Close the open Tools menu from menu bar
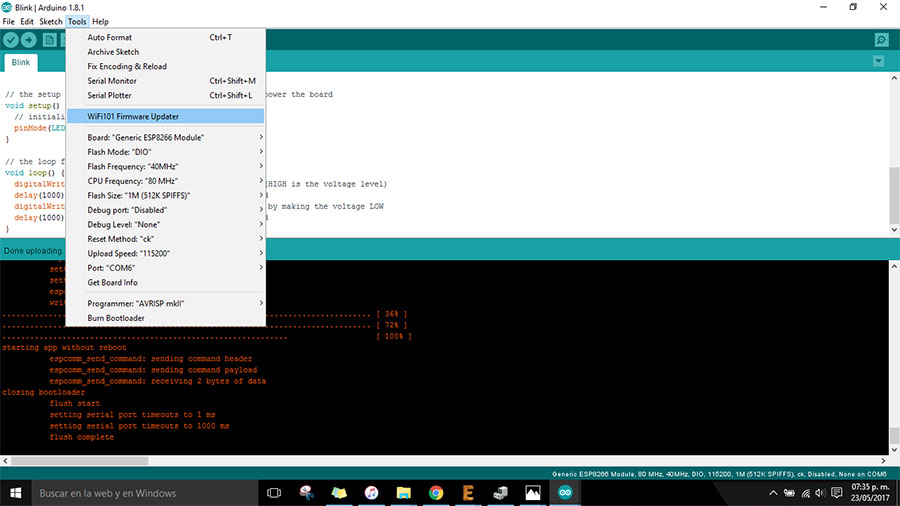Image resolution: width=900 pixels, height=506 pixels. coord(77,22)
